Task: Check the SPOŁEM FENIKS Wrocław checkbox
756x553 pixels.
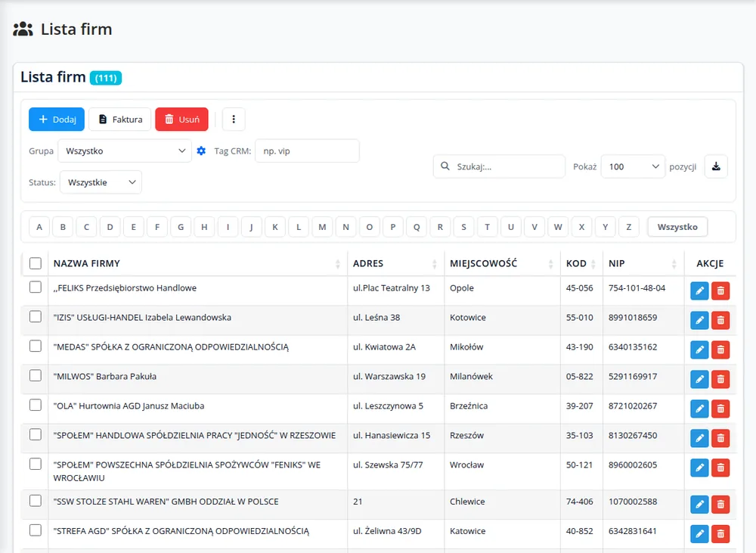Action: pyautogui.click(x=36, y=464)
